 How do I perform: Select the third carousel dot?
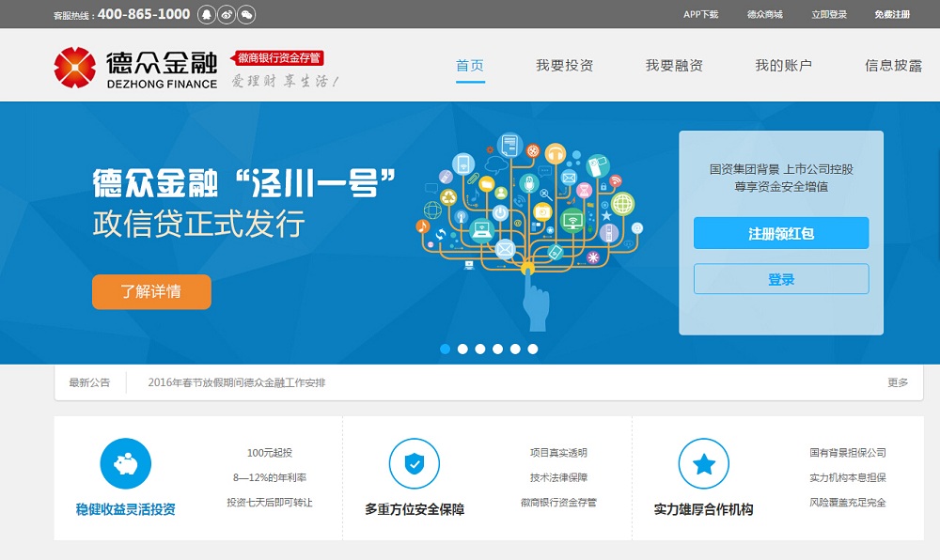click(x=480, y=350)
